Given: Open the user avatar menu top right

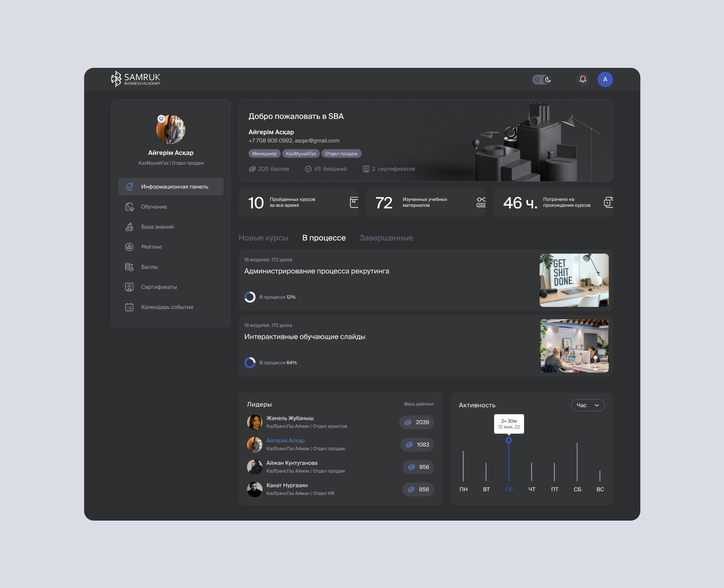Looking at the screenshot, I should (605, 79).
